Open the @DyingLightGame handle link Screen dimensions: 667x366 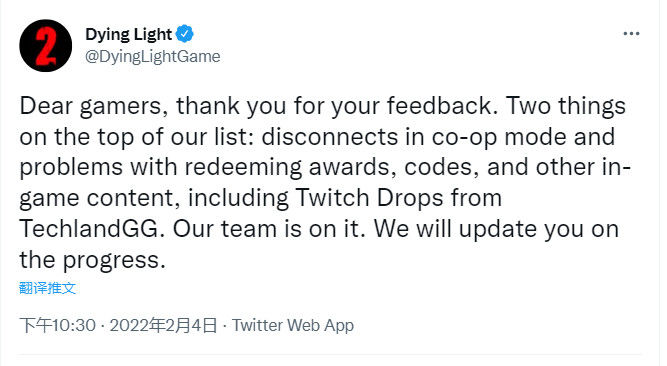coord(153,56)
